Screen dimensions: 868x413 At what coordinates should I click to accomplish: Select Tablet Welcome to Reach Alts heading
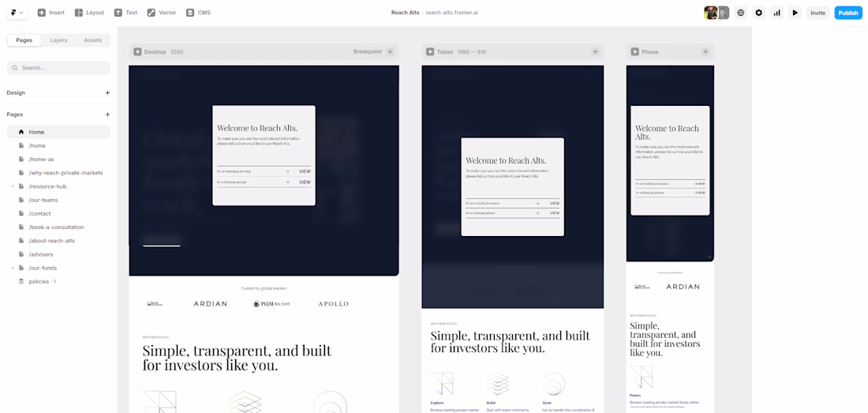coord(506,160)
